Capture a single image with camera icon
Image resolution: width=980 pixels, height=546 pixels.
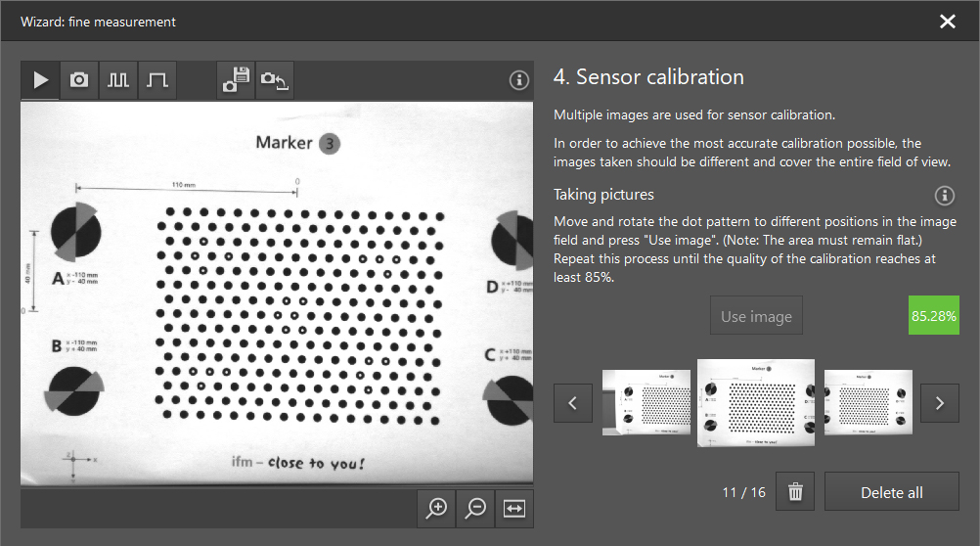coord(79,80)
